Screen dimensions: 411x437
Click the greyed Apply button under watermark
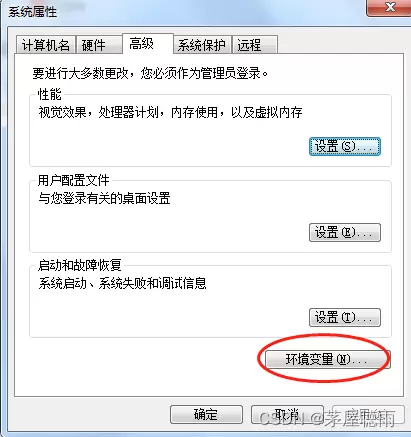point(368,414)
